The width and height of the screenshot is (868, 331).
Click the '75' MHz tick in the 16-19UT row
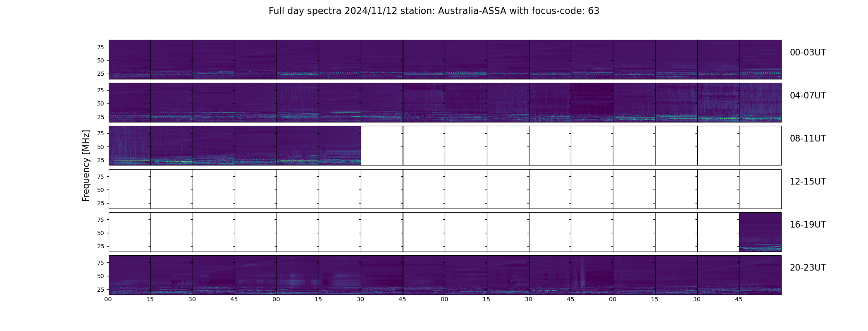point(100,220)
